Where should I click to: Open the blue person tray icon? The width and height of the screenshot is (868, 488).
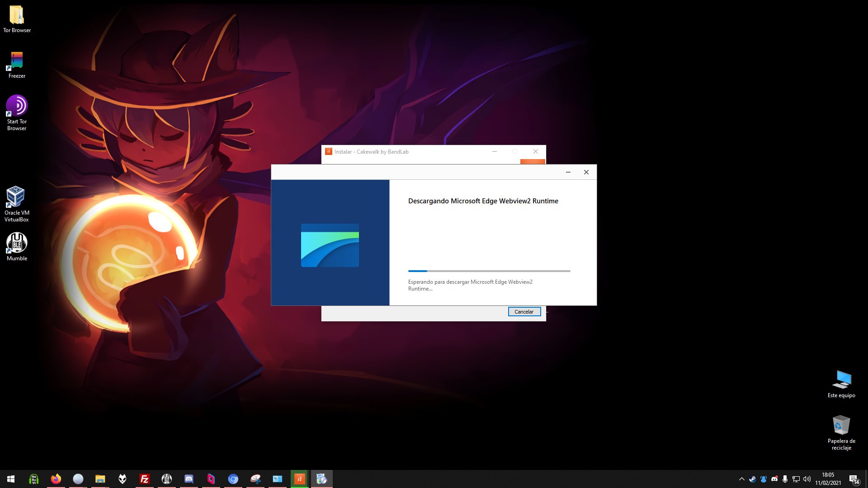764,479
